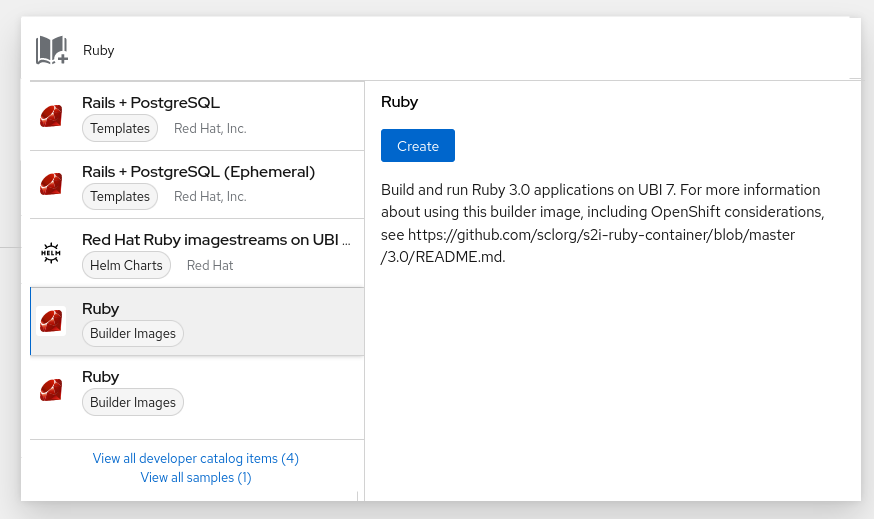This screenshot has width=874, height=519.
Task: Click gem icon of the topmost search result
Action: point(51,116)
